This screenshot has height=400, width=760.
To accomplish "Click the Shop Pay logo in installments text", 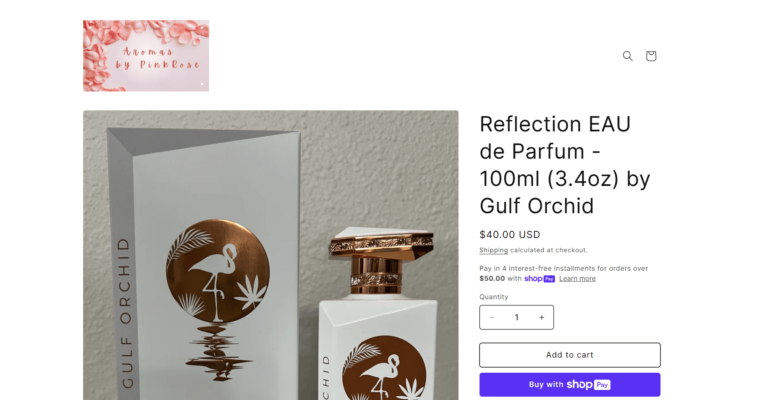I will pos(539,279).
